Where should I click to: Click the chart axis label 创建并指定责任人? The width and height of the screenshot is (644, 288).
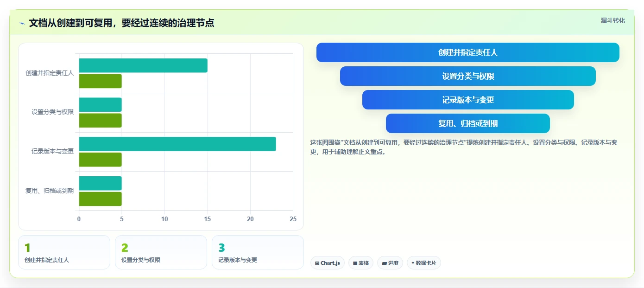(x=50, y=73)
